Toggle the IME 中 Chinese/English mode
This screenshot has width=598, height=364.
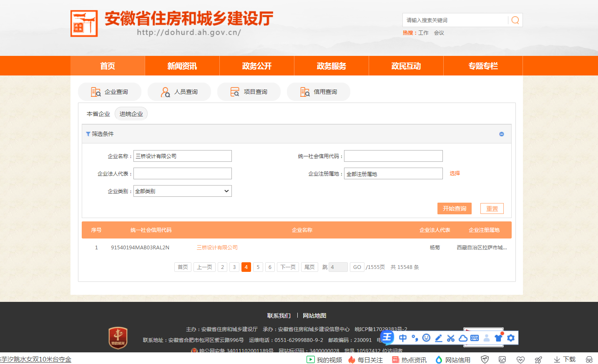pyautogui.click(x=403, y=338)
